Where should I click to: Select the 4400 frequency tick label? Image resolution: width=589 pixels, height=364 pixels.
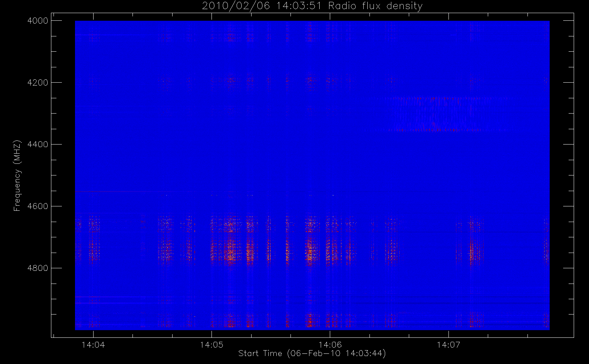coord(38,145)
